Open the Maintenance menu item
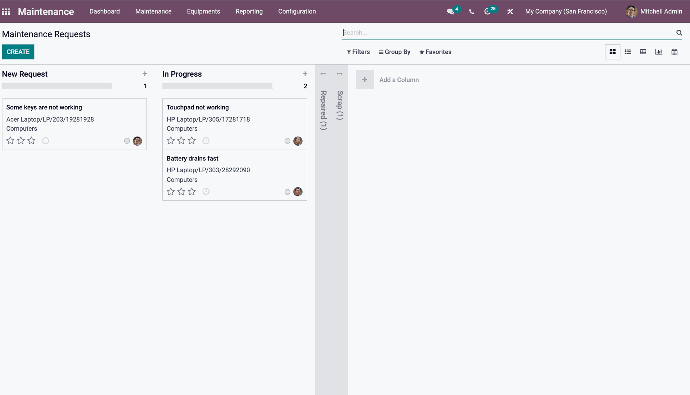This screenshot has width=690, height=395. pyautogui.click(x=153, y=12)
